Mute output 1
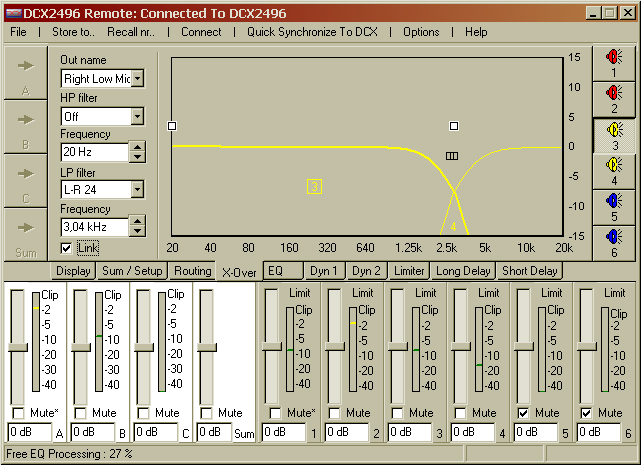 275,413
